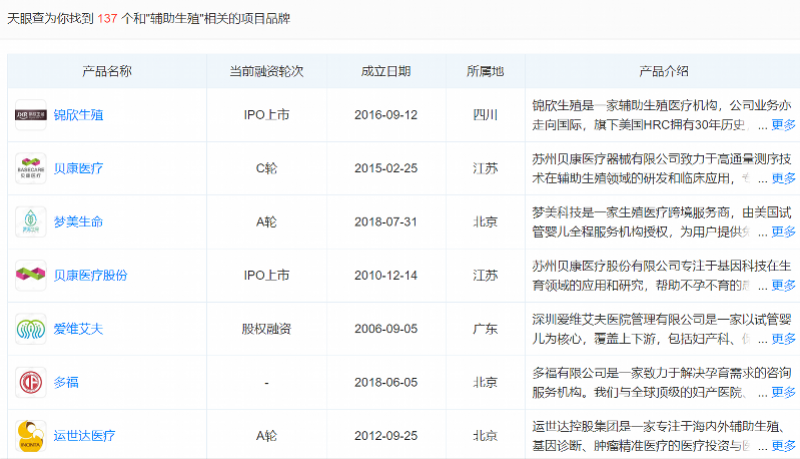Click the 运世达医疗 company logo
The image size is (800, 459).
(x=31, y=436)
